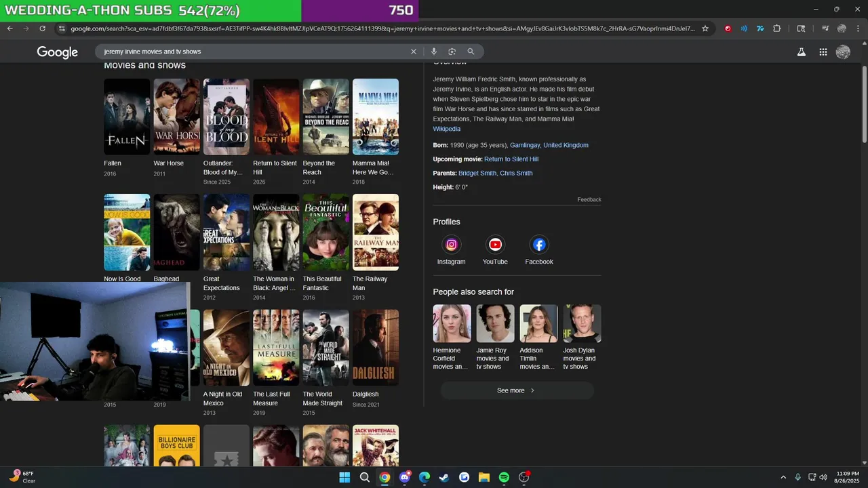This screenshot has width=868, height=488.
Task: Open the weather widget showing 68°F Clear
Action: point(22,477)
